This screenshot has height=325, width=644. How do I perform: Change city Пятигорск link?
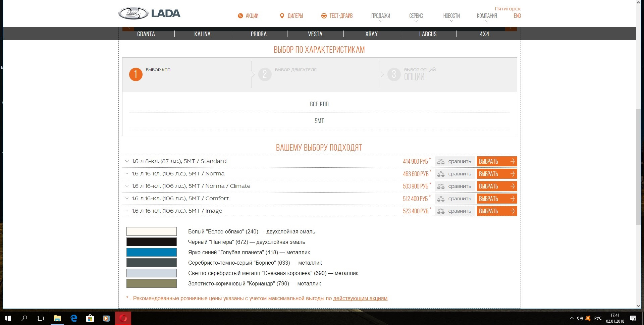[508, 9]
